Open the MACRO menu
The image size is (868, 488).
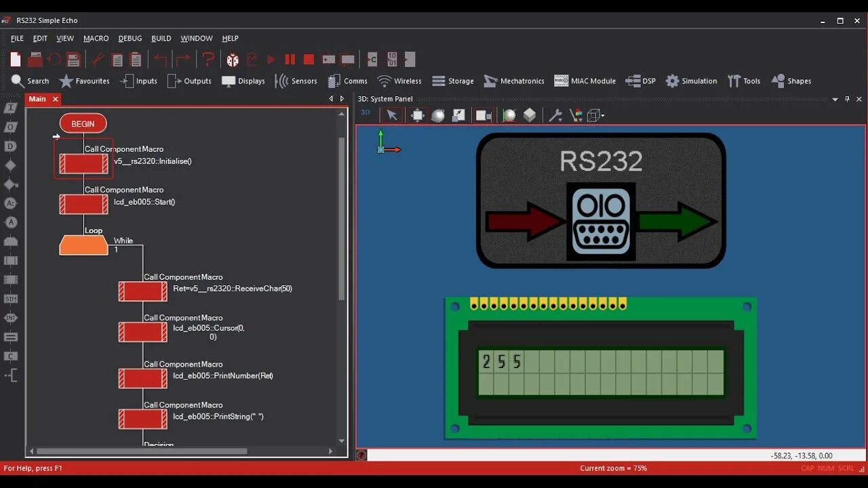[x=96, y=39]
